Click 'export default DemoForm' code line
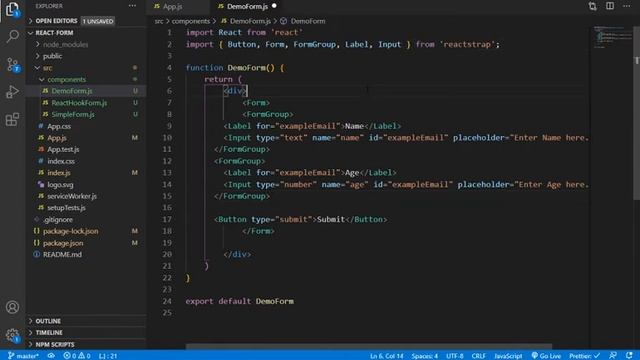640x360 pixels. click(x=240, y=301)
